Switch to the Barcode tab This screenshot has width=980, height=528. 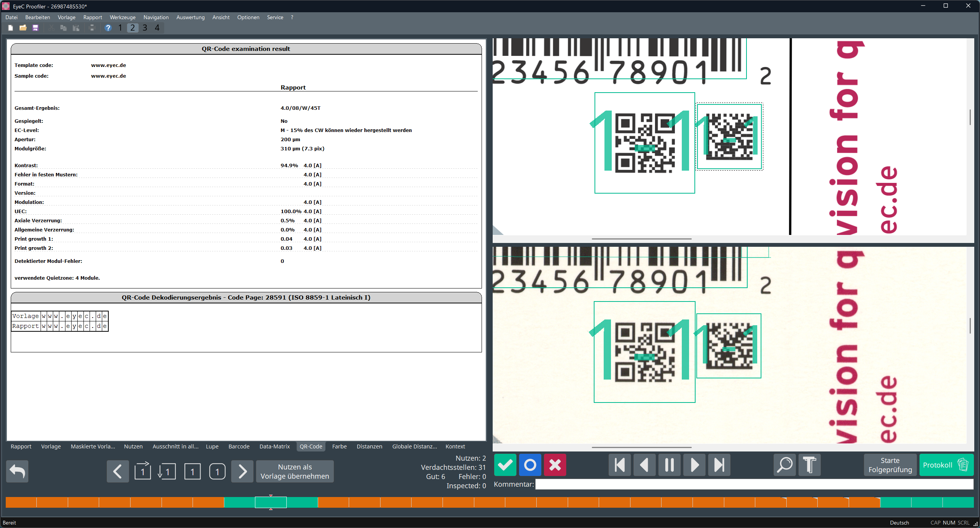pos(239,447)
